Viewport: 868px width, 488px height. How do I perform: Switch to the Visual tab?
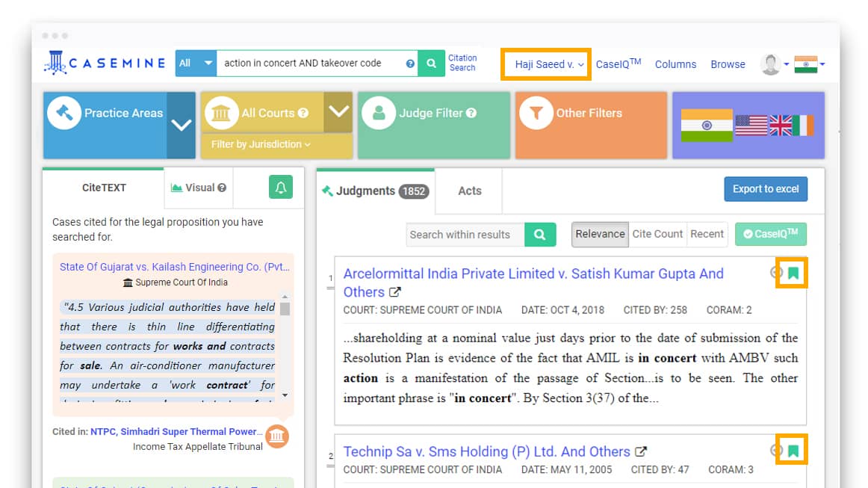tap(199, 188)
